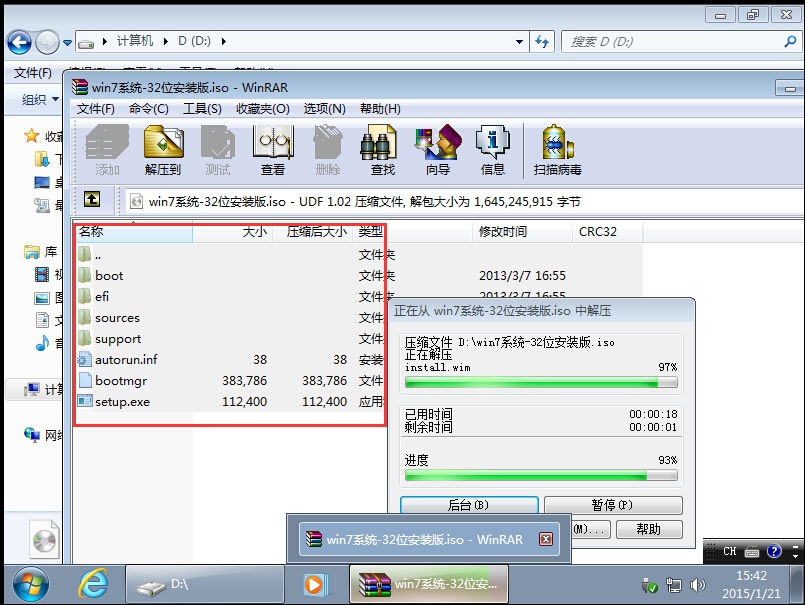This screenshot has width=805, height=605.
Task: Click the 删除 (Delete) toolbar icon
Action: point(328,150)
